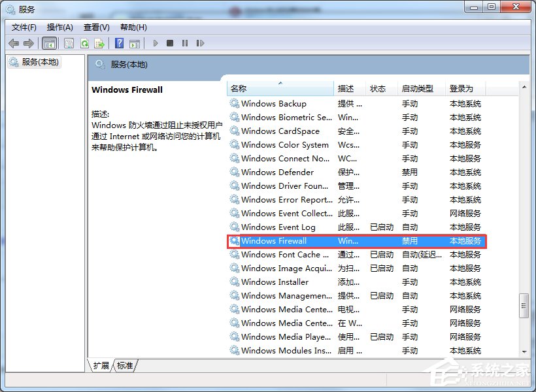Switch to the 标准 tab
Image resolution: width=536 pixels, height=392 pixels.
(x=124, y=366)
